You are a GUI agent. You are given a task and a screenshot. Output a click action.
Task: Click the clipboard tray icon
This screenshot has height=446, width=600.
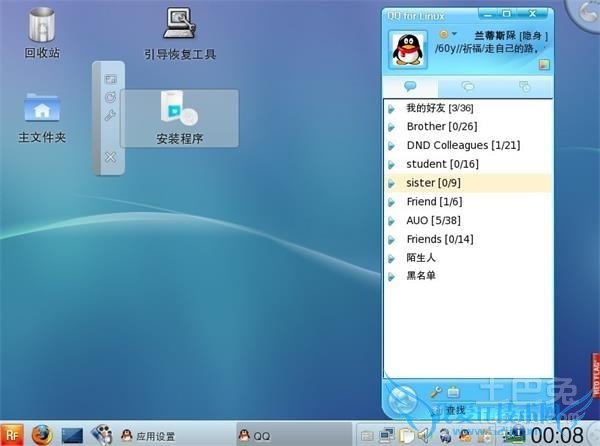click(406, 435)
